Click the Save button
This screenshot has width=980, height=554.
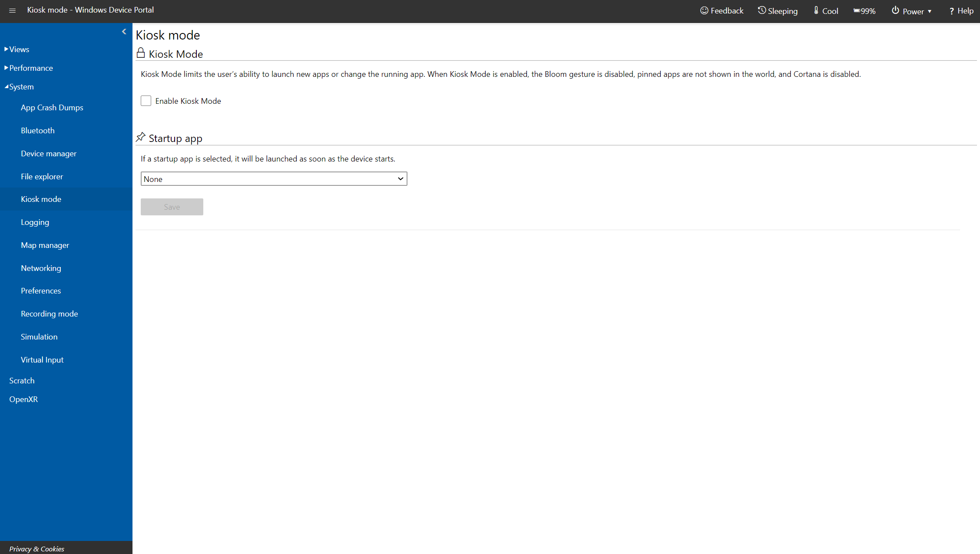click(172, 206)
